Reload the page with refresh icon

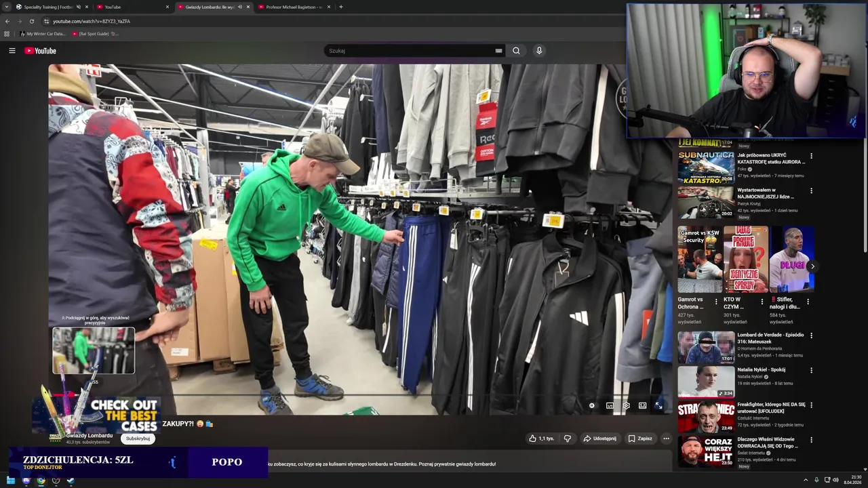[x=31, y=21]
